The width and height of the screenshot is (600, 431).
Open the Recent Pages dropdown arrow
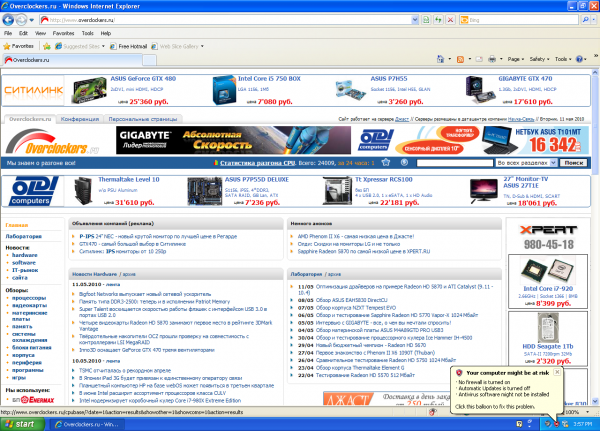pyautogui.click(x=32, y=20)
